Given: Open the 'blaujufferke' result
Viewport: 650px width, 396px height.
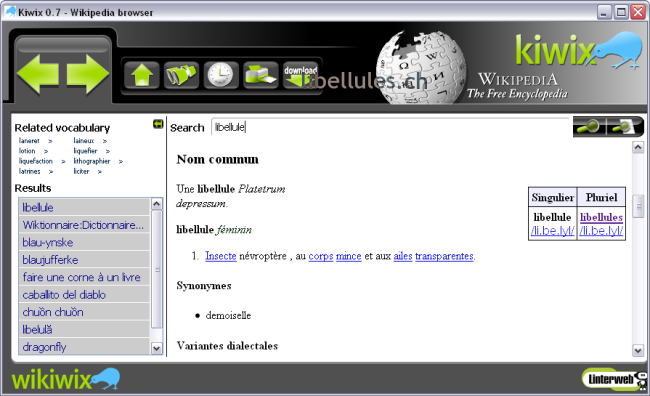Looking at the screenshot, I should (84, 260).
